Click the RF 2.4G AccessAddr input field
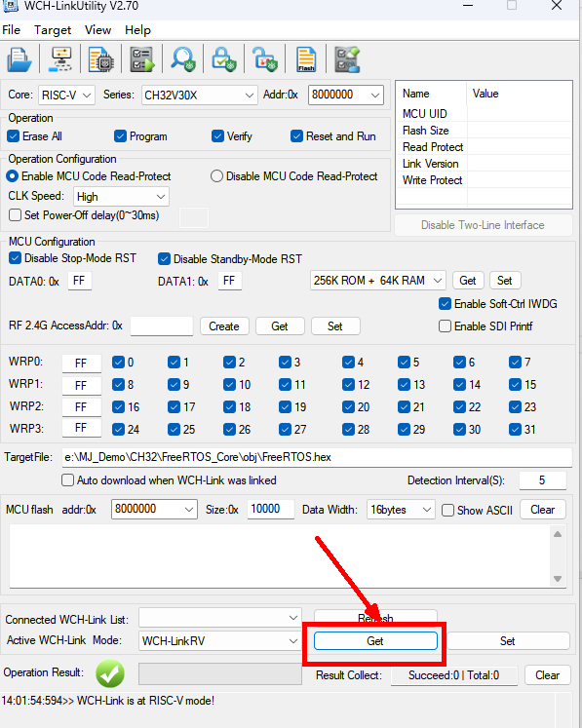Screen dimensions: 582x728 pos(162,326)
